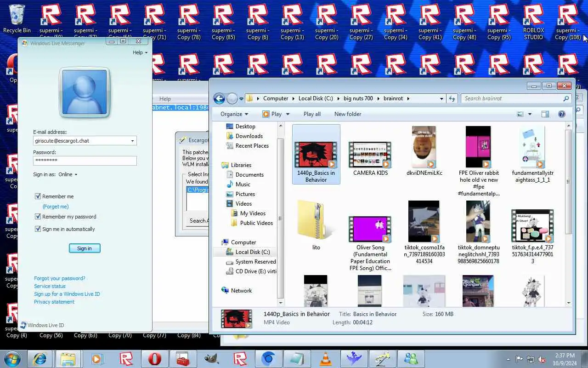Click the Windows Start orb
The image size is (588, 368).
pyautogui.click(x=12, y=359)
